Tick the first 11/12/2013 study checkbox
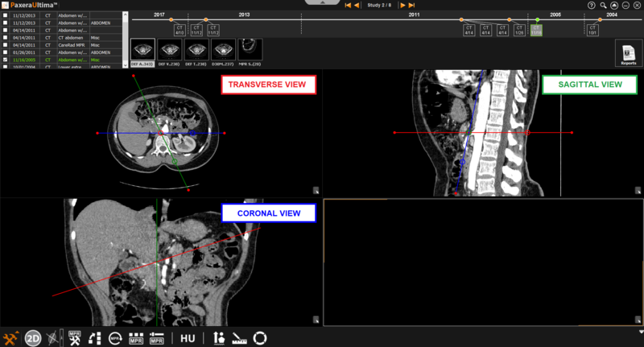The image size is (644, 347). click(x=6, y=16)
